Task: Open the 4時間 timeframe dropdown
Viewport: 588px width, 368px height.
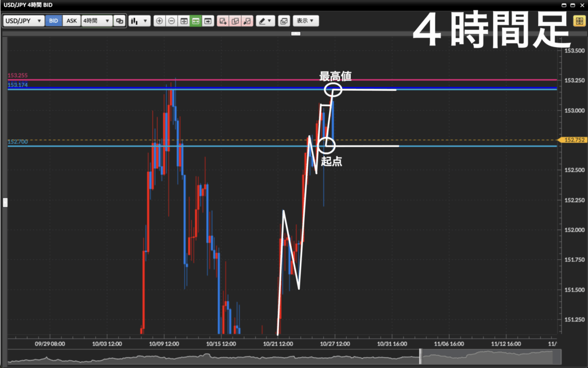Action: click(x=96, y=21)
